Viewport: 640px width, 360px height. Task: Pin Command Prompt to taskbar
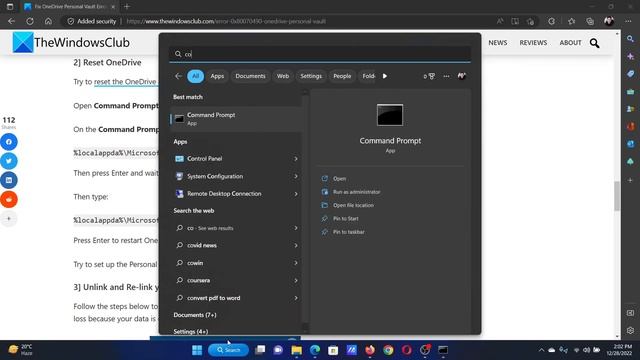click(349, 232)
